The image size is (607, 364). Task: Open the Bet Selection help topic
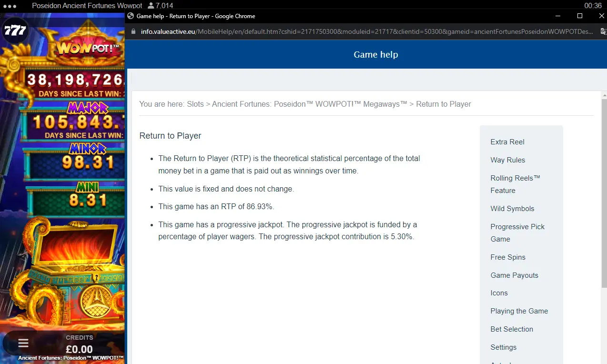[x=512, y=329]
